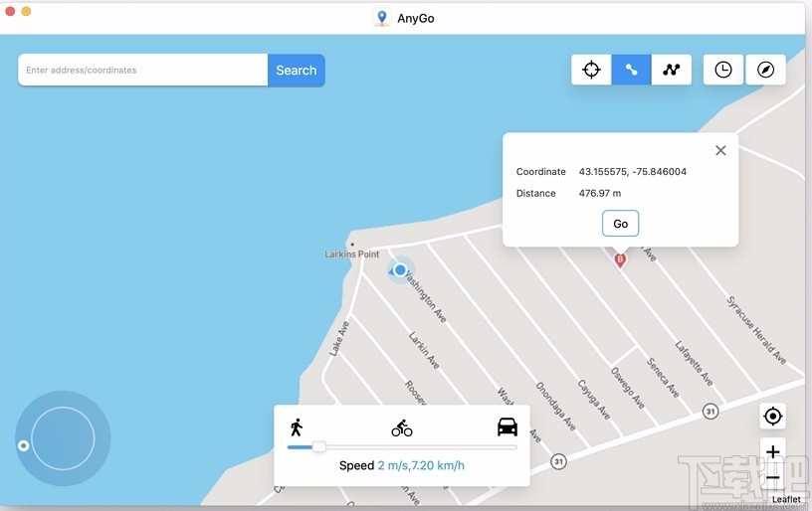
Task: Click the joystick circle control
Action: (x=63, y=438)
